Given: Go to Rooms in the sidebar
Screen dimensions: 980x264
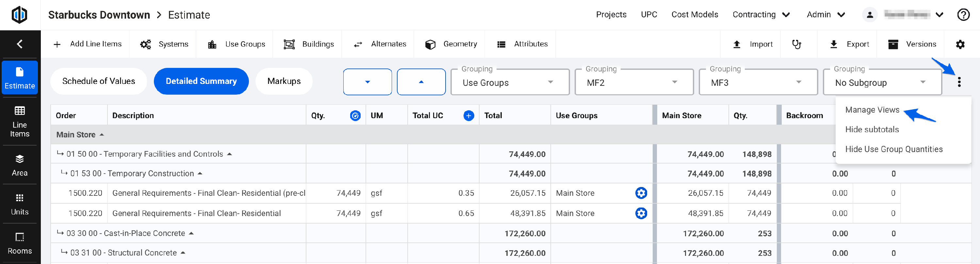Looking at the screenshot, I should point(20,243).
